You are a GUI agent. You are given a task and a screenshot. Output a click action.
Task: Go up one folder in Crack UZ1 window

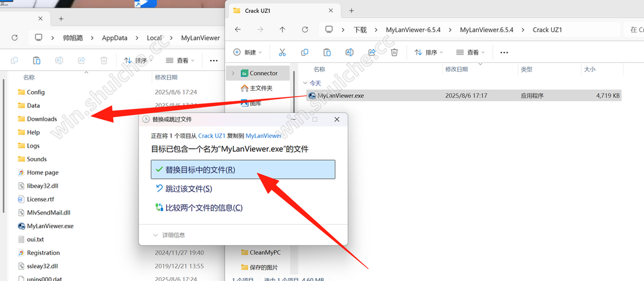coord(282,30)
